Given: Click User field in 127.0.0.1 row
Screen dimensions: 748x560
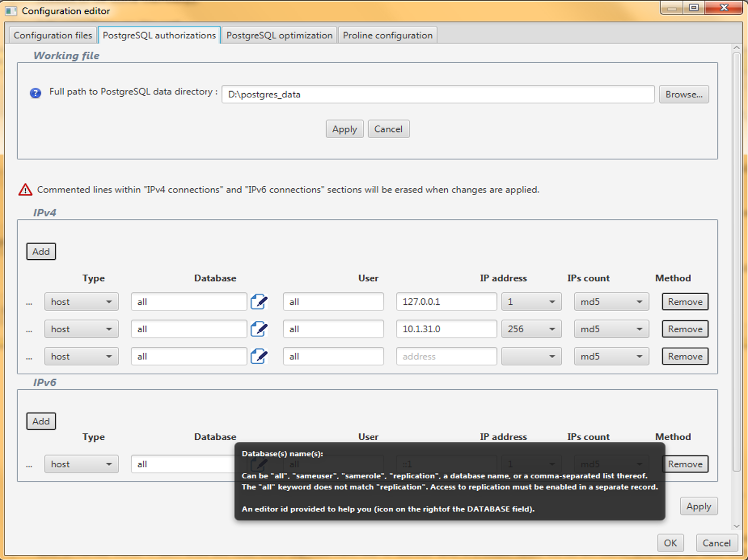Looking at the screenshot, I should [x=333, y=302].
